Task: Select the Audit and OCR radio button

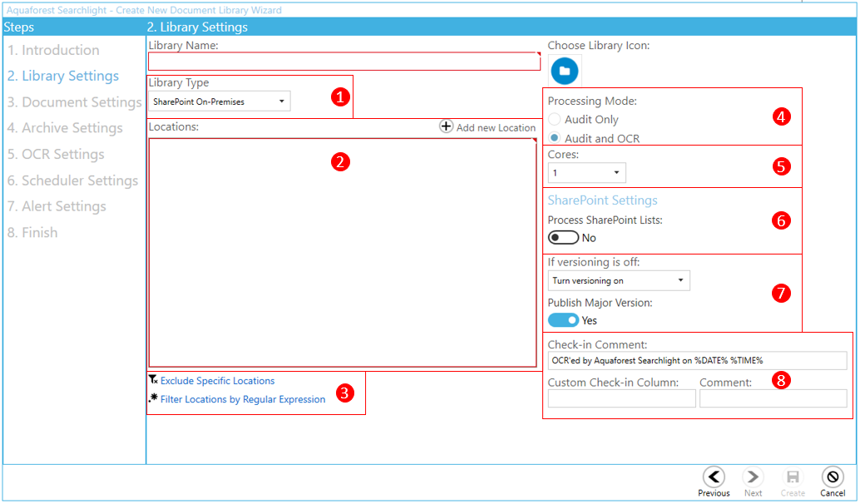Action: (x=555, y=139)
